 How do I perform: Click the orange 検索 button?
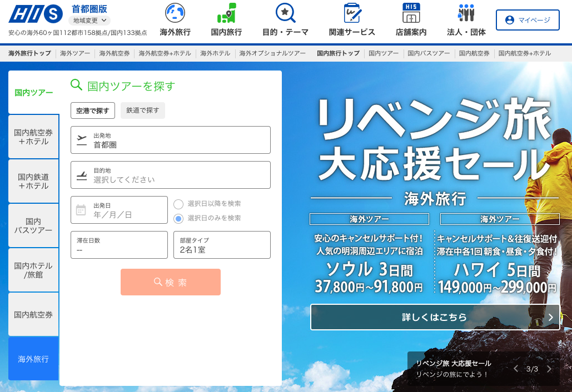(x=170, y=282)
